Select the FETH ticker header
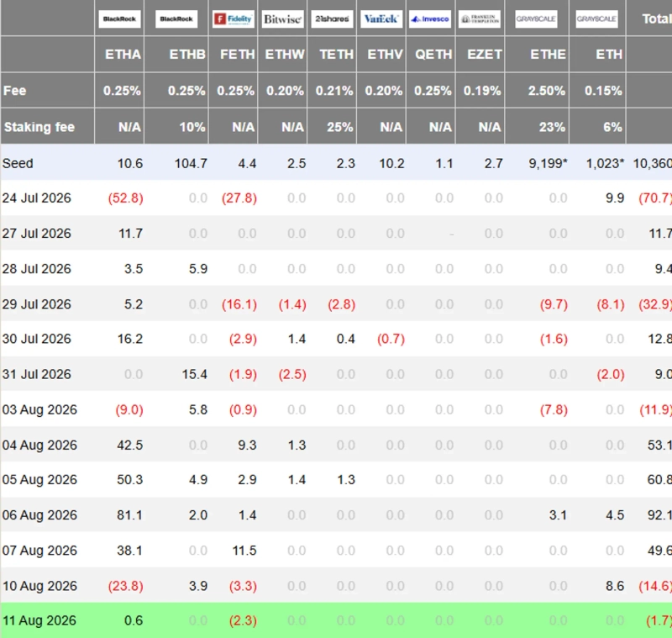The image size is (672, 638). tap(238, 55)
